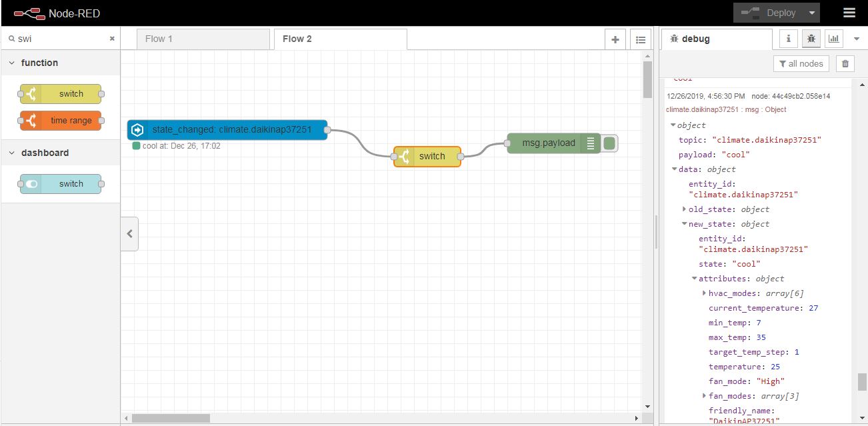This screenshot has height=426, width=868.
Task: Select the target_temp_step: 1 entry
Action: [754, 352]
